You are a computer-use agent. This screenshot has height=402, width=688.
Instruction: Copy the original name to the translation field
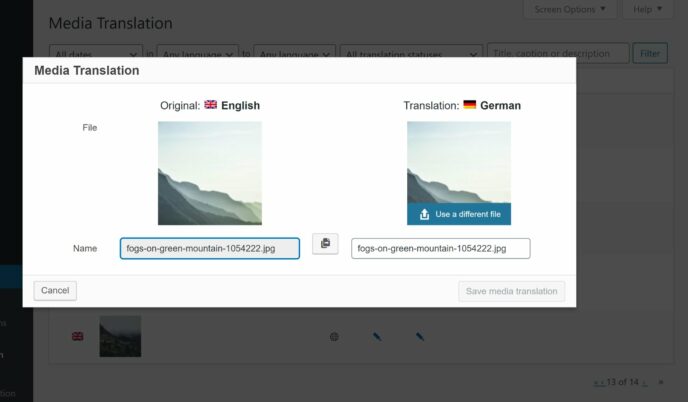tap(325, 244)
